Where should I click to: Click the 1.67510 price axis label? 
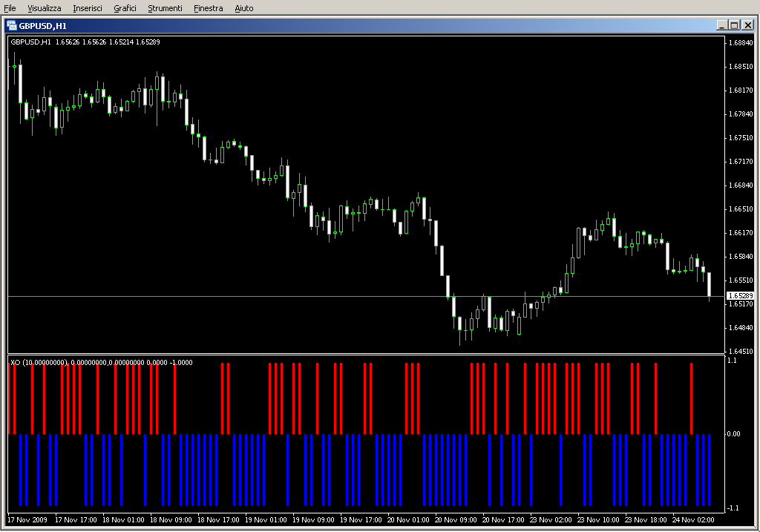(741, 137)
